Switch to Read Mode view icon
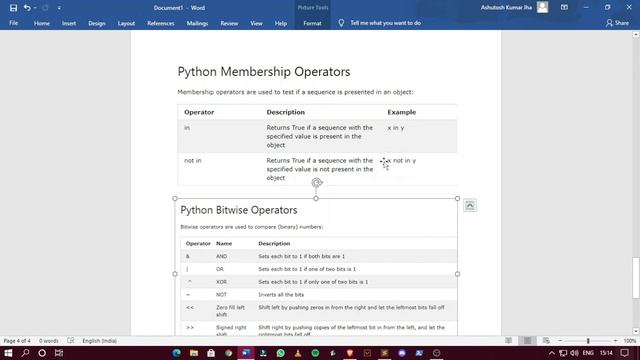The width and height of the screenshot is (640, 360). (509, 340)
